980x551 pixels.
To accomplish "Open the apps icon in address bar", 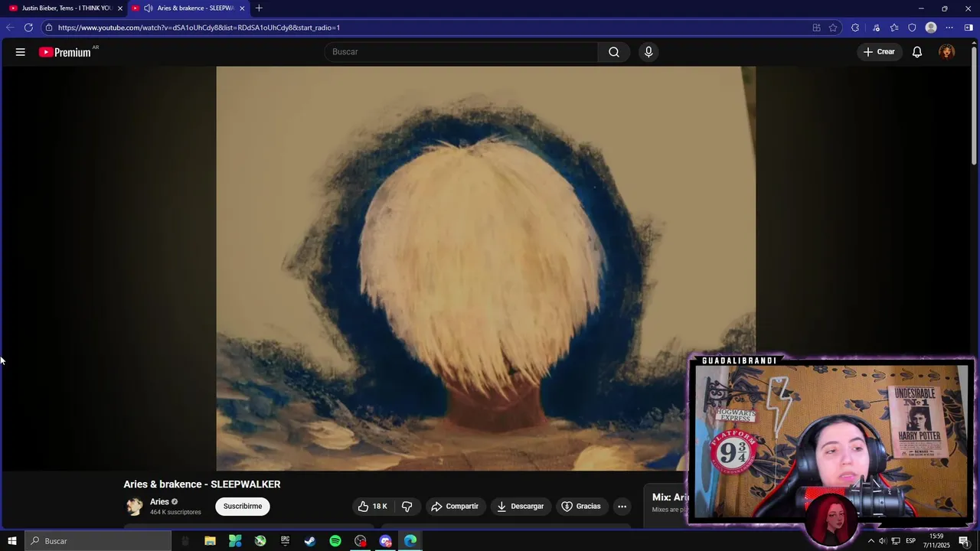I will 816,28.
